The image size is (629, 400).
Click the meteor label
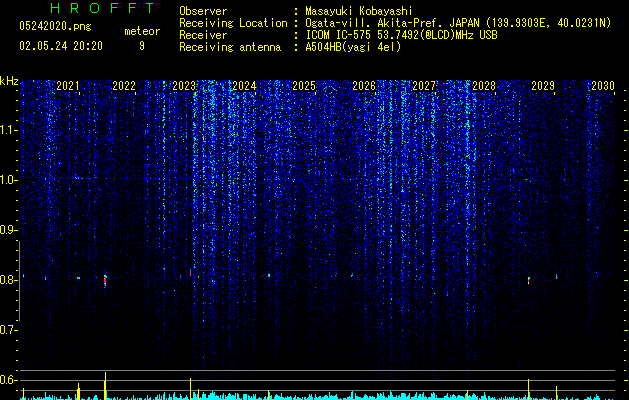[142, 31]
